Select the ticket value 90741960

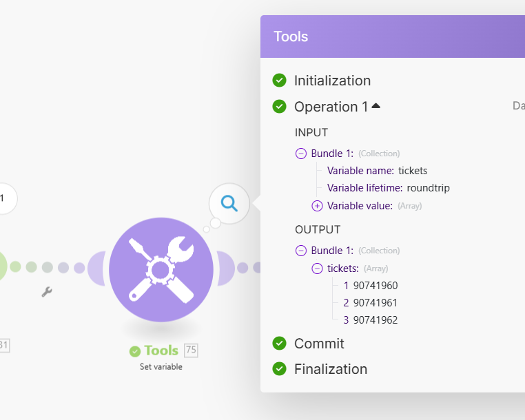tap(375, 286)
